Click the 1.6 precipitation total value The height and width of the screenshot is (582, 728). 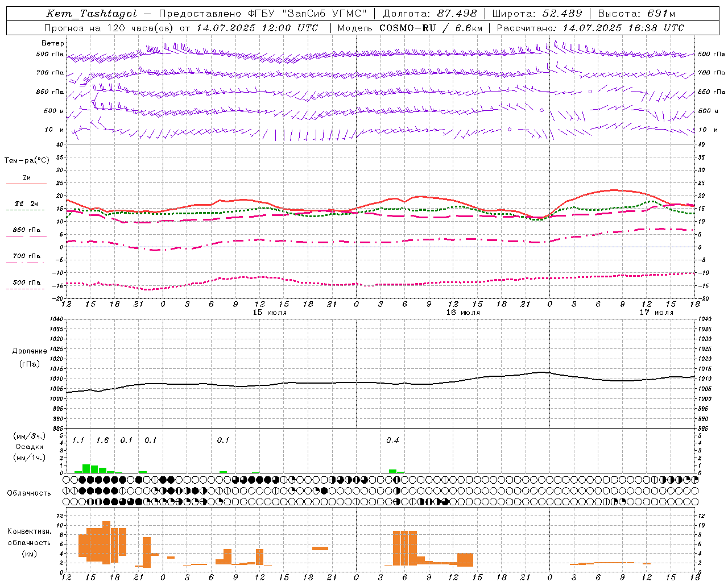pos(102,440)
